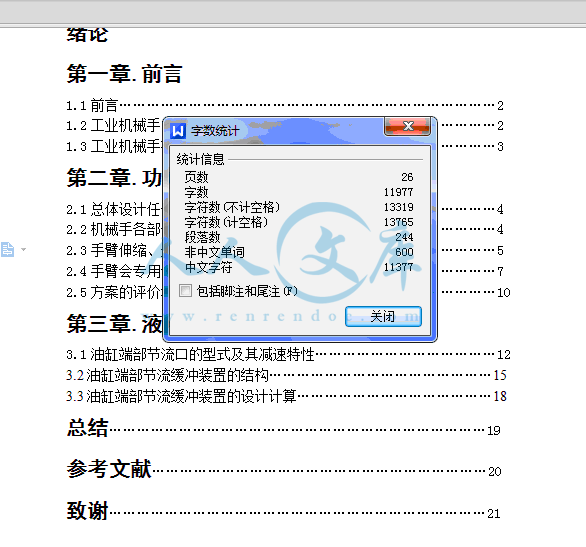Open the 参考文献 contents entry
This screenshot has height=547, width=586.
(284, 469)
